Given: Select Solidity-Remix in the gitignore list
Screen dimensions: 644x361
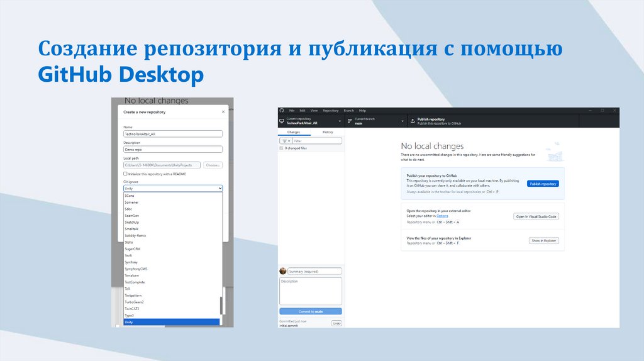Looking at the screenshot, I should 172,235.
